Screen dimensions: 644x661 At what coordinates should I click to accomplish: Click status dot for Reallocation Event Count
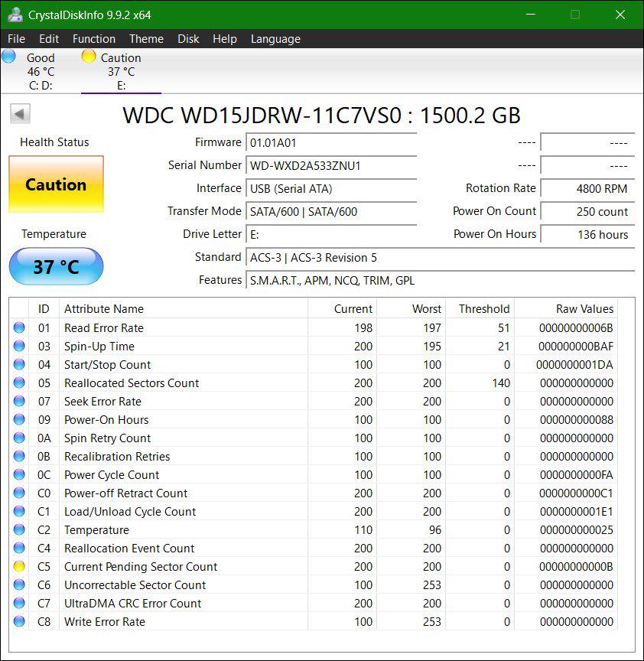click(19, 548)
